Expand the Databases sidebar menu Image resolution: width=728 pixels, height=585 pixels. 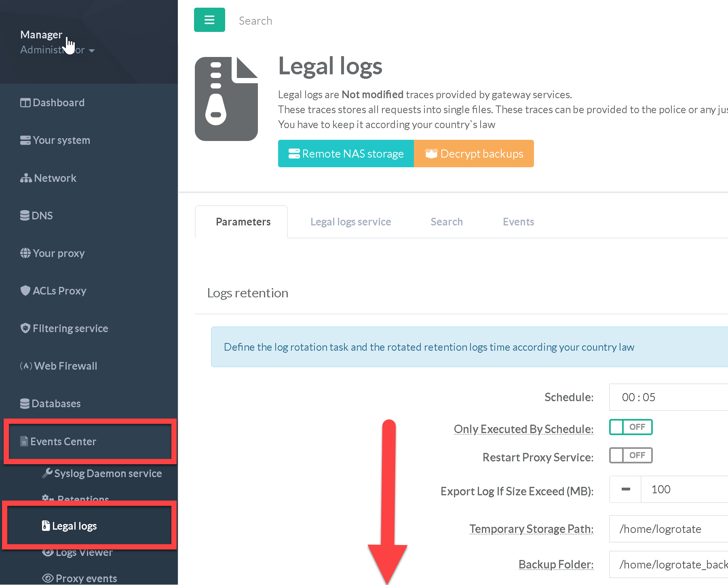(x=56, y=404)
